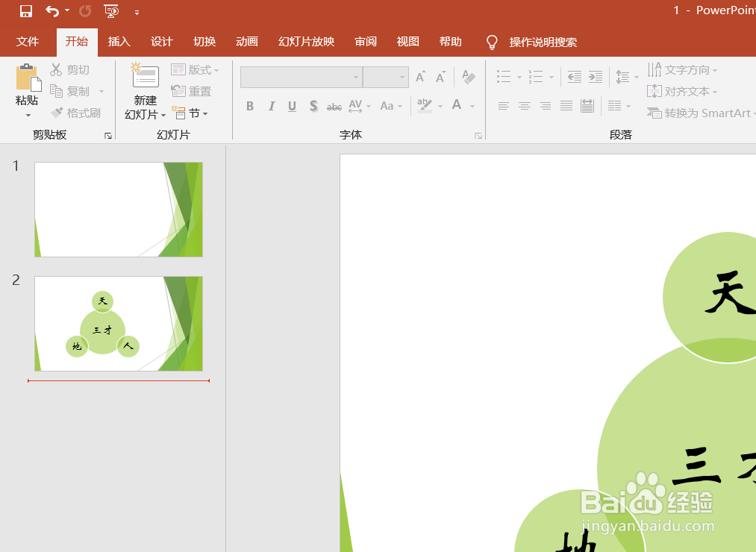Open the 审阅 tab
Screen dimensions: 756x552
[x=366, y=42]
